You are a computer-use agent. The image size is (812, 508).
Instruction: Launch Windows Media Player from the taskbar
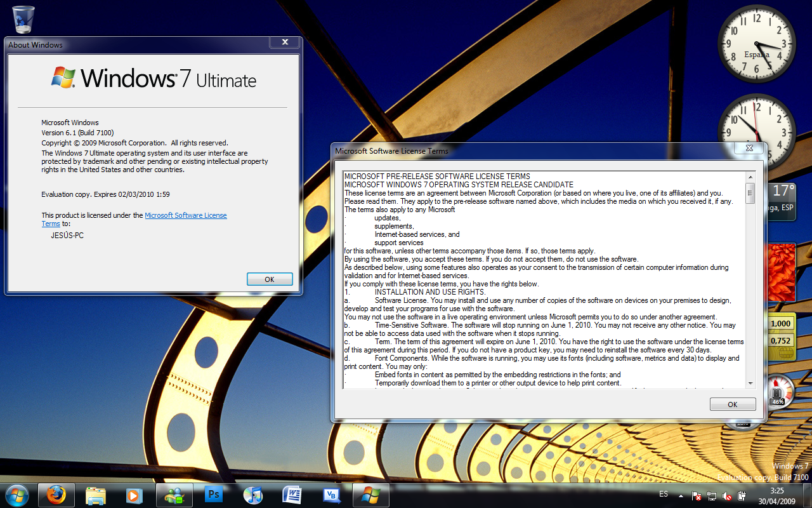pos(134,495)
